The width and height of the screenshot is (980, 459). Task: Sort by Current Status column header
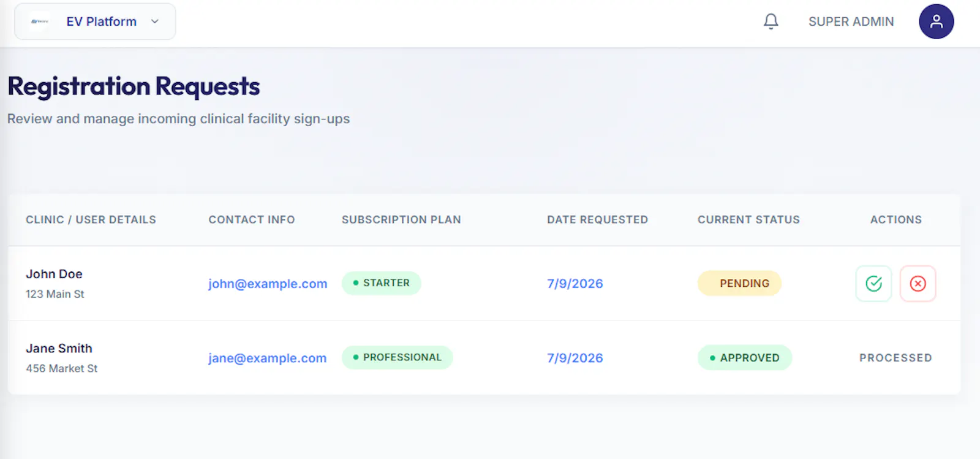tap(748, 219)
